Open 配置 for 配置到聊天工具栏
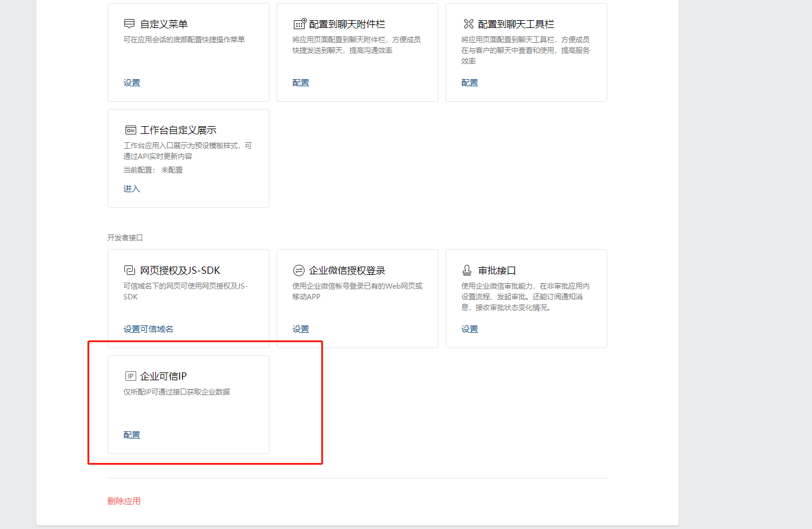This screenshot has height=529, width=812. pyautogui.click(x=470, y=83)
